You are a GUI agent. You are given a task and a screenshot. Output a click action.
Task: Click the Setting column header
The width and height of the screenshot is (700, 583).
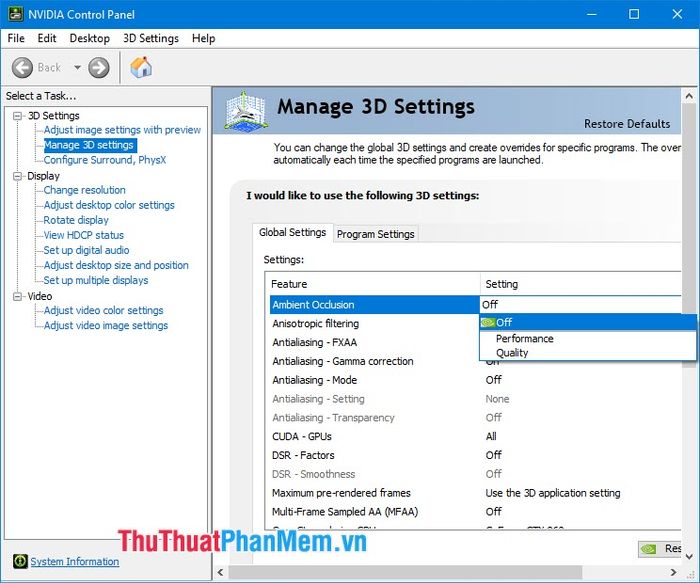(x=581, y=284)
